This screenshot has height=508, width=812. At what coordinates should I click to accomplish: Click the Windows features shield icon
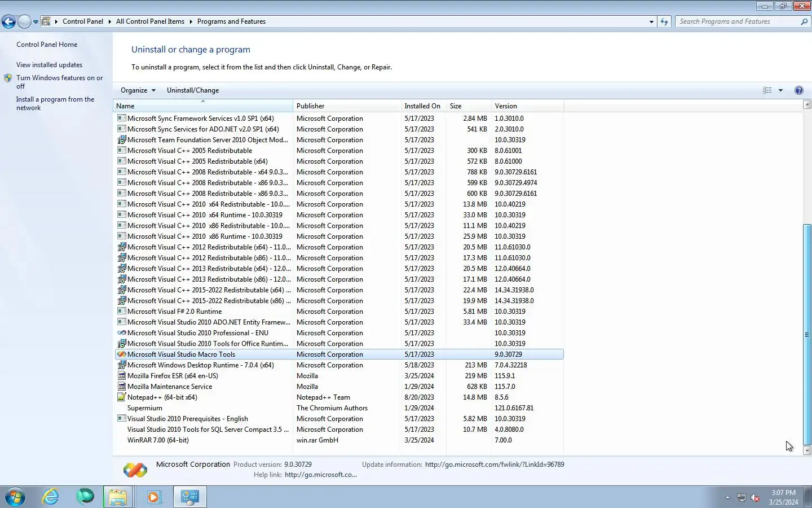pyautogui.click(x=8, y=78)
